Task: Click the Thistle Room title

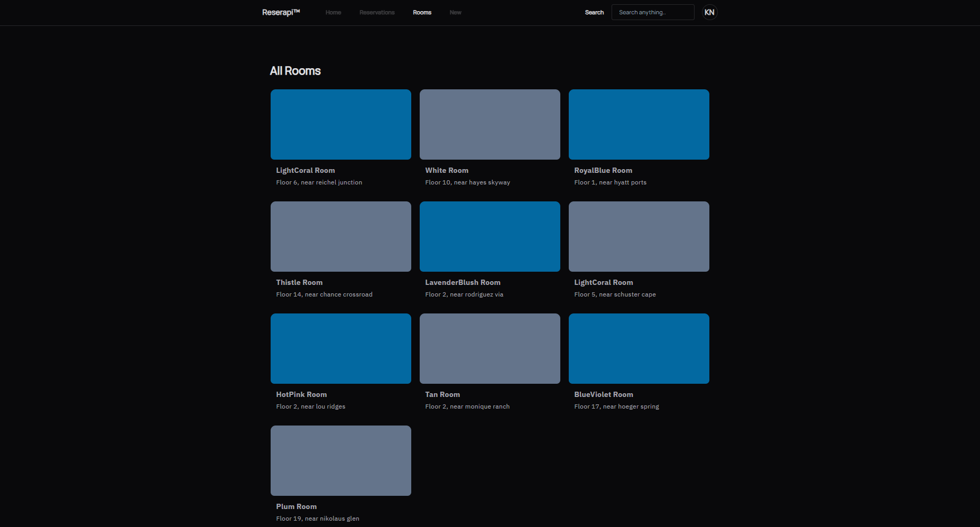Action: (x=299, y=282)
